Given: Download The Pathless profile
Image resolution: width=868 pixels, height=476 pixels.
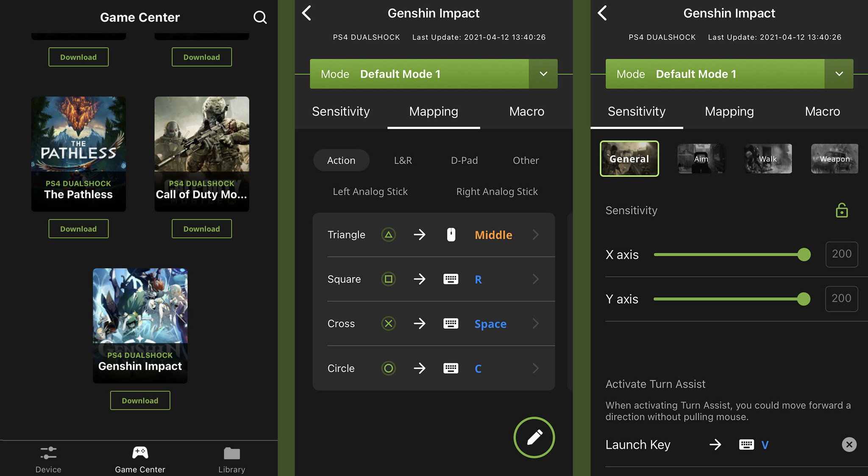Looking at the screenshot, I should click(78, 228).
